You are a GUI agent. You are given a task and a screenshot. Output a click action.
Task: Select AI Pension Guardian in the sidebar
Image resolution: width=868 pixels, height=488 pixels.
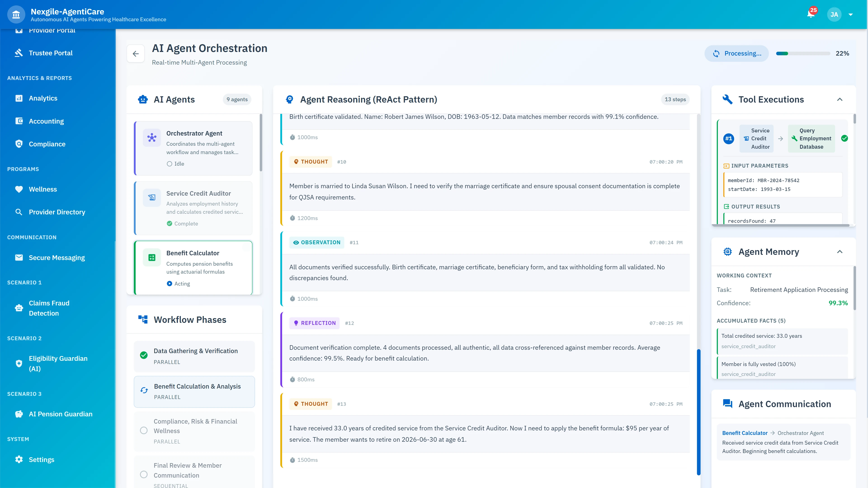(61, 414)
